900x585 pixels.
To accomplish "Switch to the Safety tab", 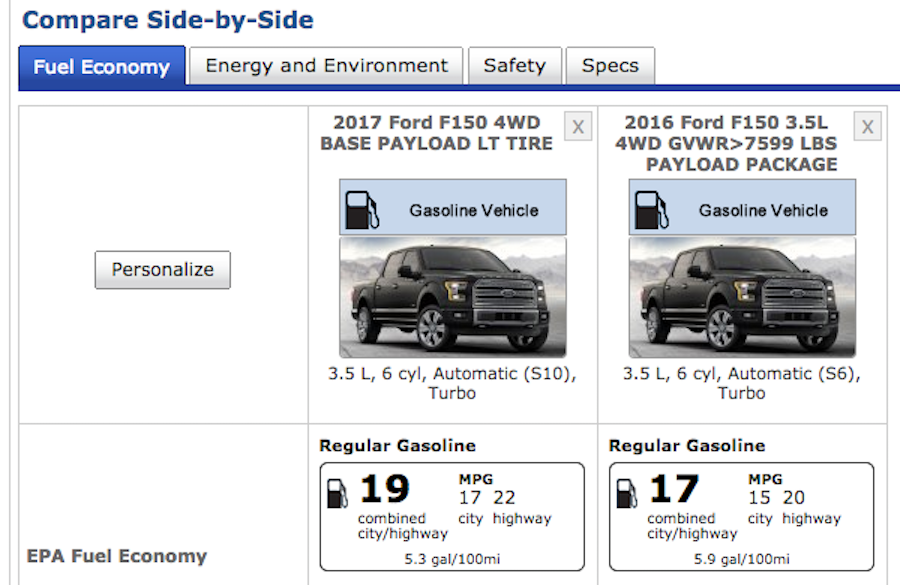I will tap(515, 66).
